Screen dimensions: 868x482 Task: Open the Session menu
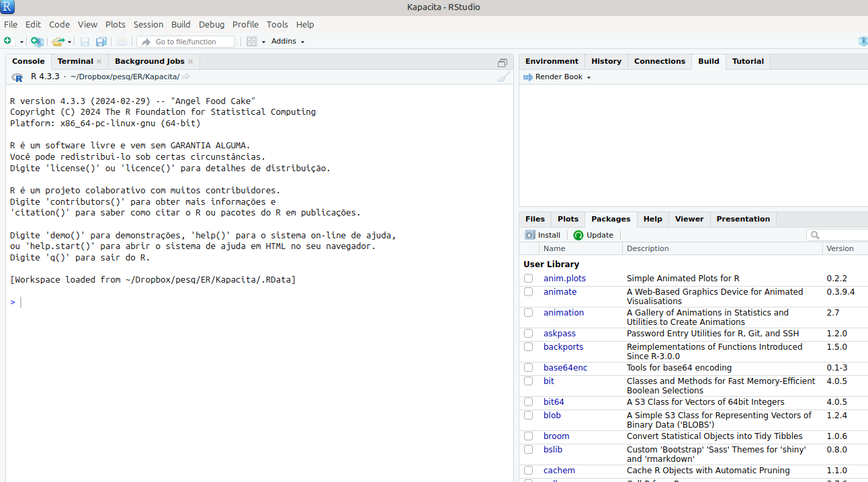(148, 24)
